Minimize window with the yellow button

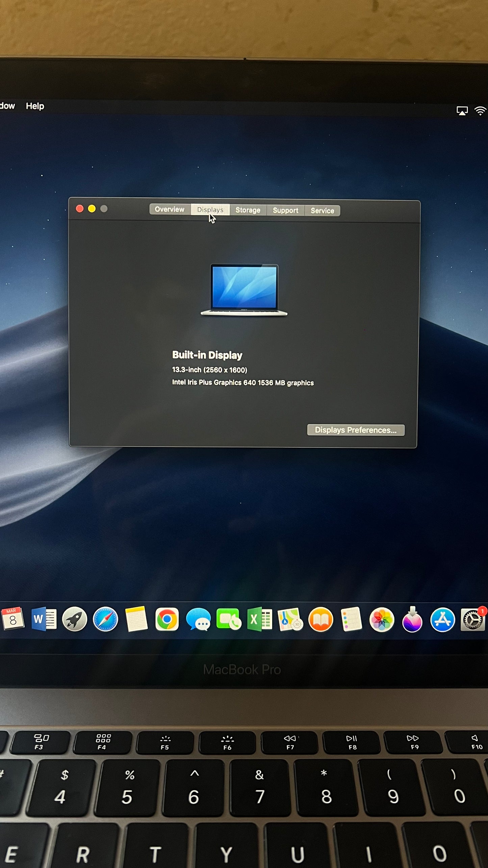click(x=92, y=208)
